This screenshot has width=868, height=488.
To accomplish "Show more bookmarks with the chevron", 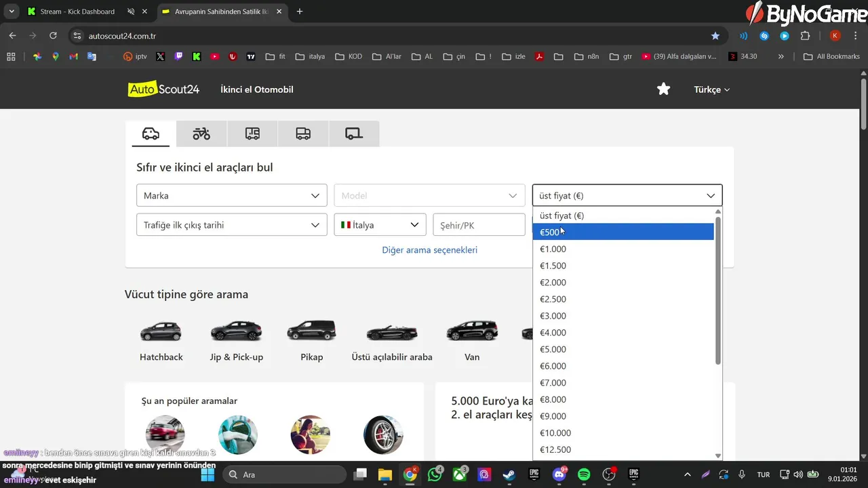I will (x=781, y=56).
